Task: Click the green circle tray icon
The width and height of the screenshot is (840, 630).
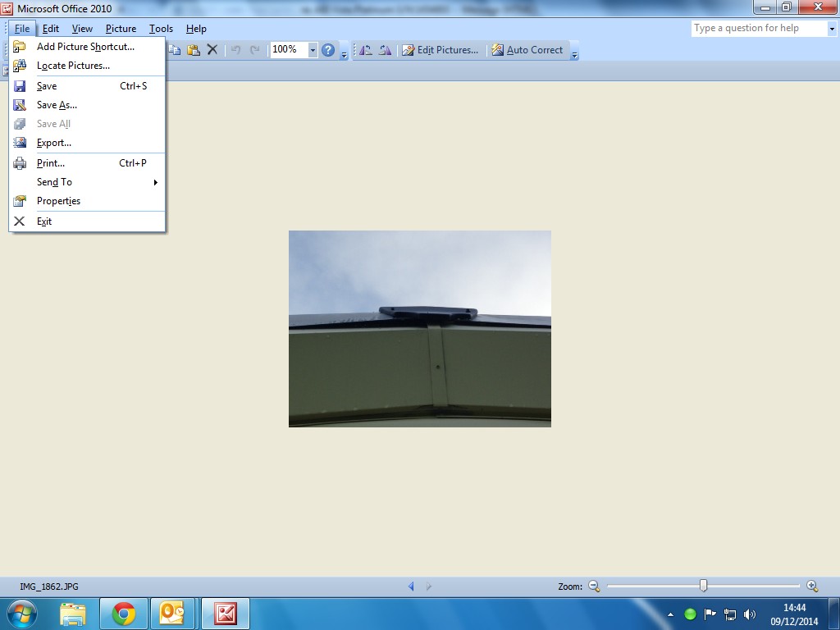Action: point(691,614)
